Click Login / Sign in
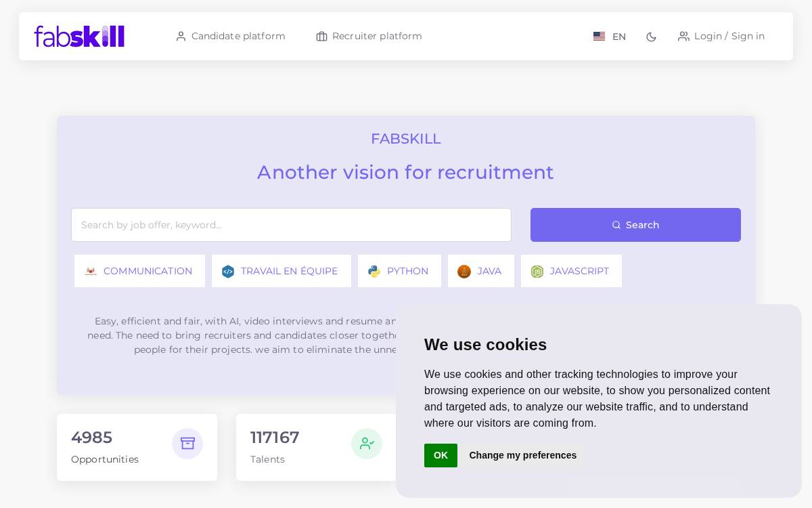The width and height of the screenshot is (812, 508). pos(721,36)
